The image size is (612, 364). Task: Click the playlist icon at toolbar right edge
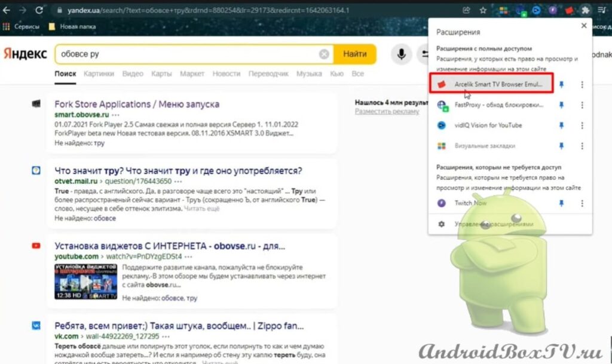pos(601,10)
